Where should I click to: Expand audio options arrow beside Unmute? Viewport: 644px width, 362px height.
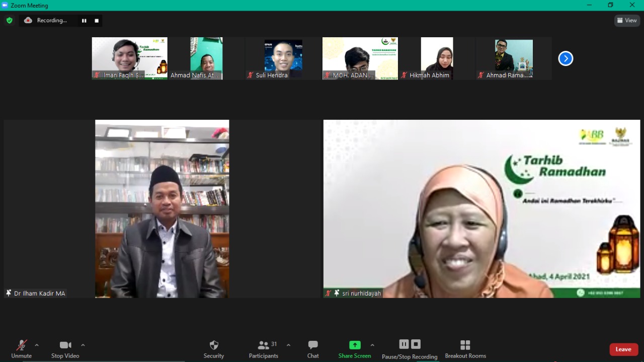[37, 345]
